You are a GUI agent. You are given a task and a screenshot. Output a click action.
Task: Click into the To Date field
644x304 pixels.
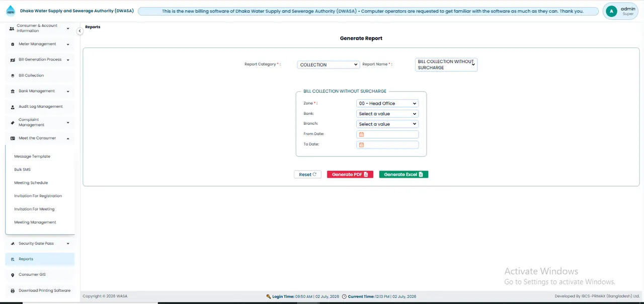387,145
